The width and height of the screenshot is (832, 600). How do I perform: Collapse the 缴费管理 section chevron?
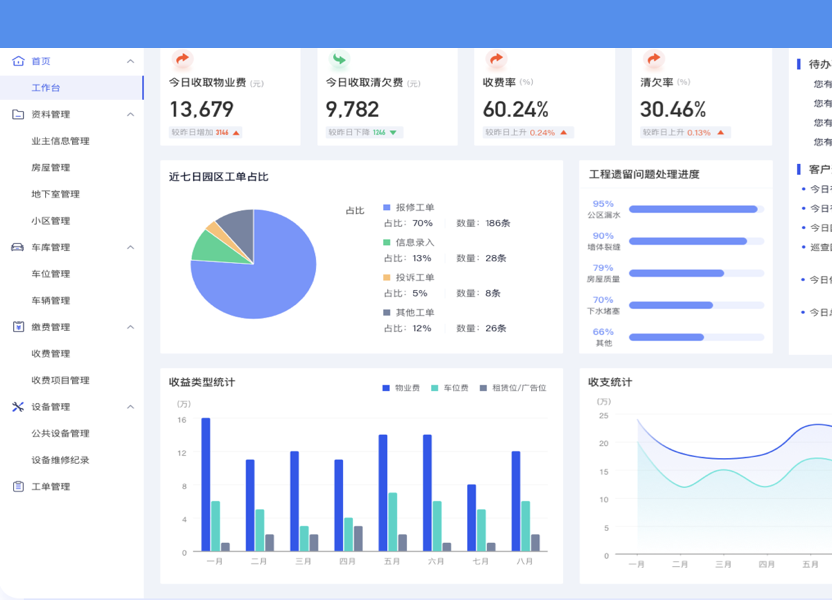(x=131, y=327)
